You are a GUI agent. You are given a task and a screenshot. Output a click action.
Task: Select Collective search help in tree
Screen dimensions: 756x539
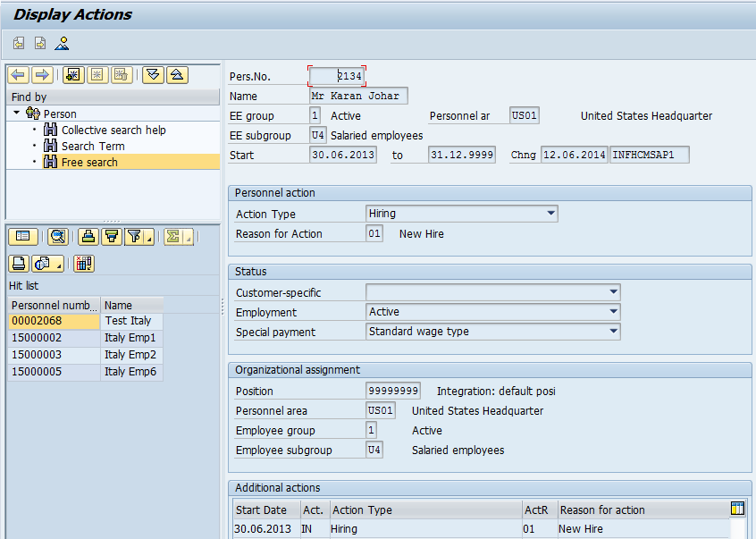[113, 130]
